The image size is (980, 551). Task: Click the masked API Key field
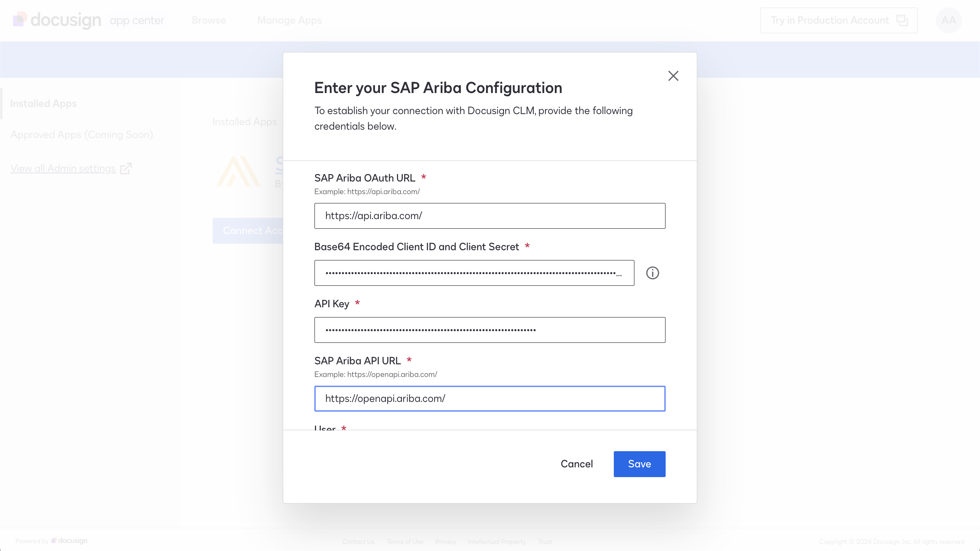pos(490,330)
